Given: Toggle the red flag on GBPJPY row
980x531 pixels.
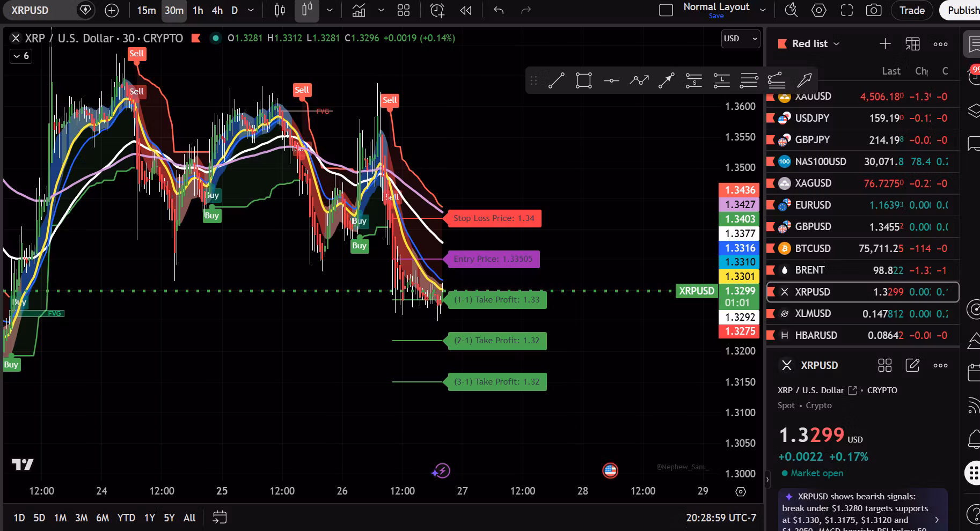Looking at the screenshot, I should [771, 140].
